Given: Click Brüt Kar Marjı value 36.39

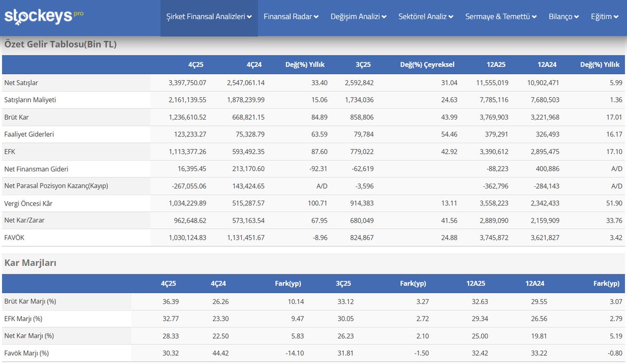Looking at the screenshot, I should click(x=170, y=301).
